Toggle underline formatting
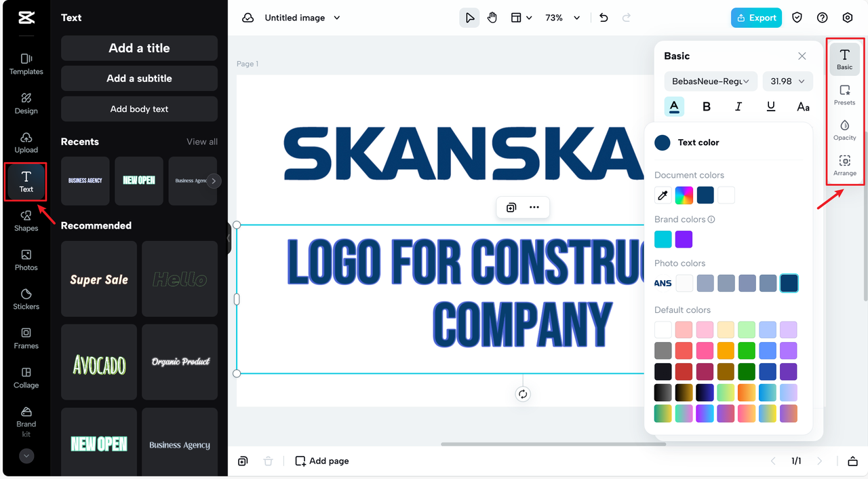868x479 pixels. [x=771, y=107]
